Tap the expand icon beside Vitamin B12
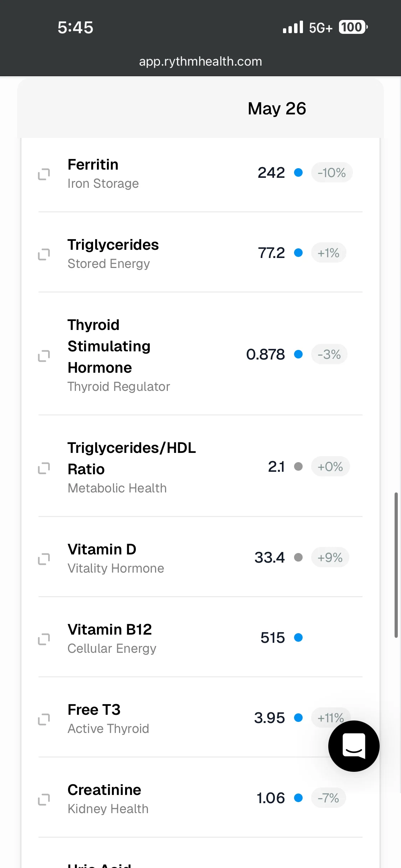 [x=44, y=639]
